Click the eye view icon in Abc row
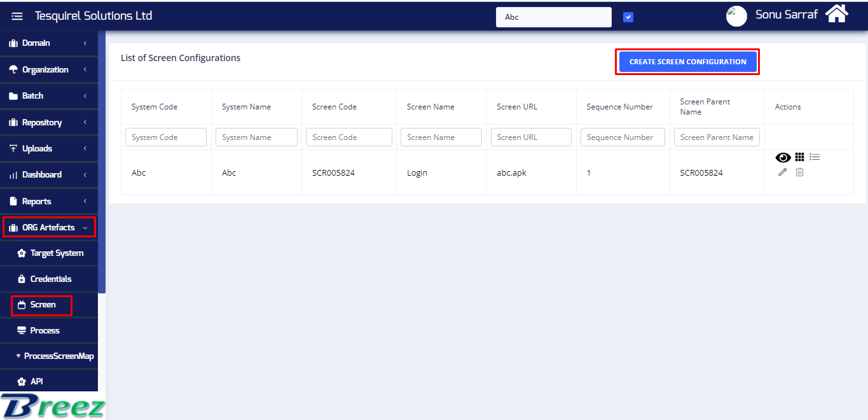This screenshot has width=868, height=420. (783, 158)
